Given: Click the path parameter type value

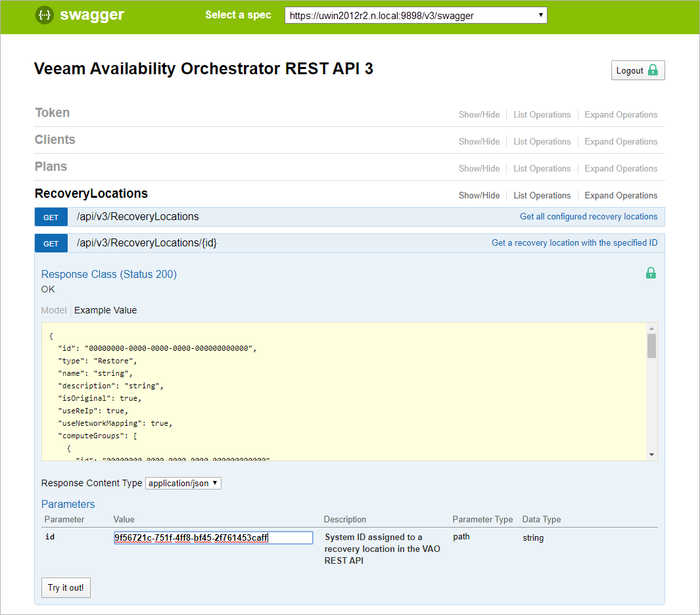Looking at the screenshot, I should [x=461, y=536].
